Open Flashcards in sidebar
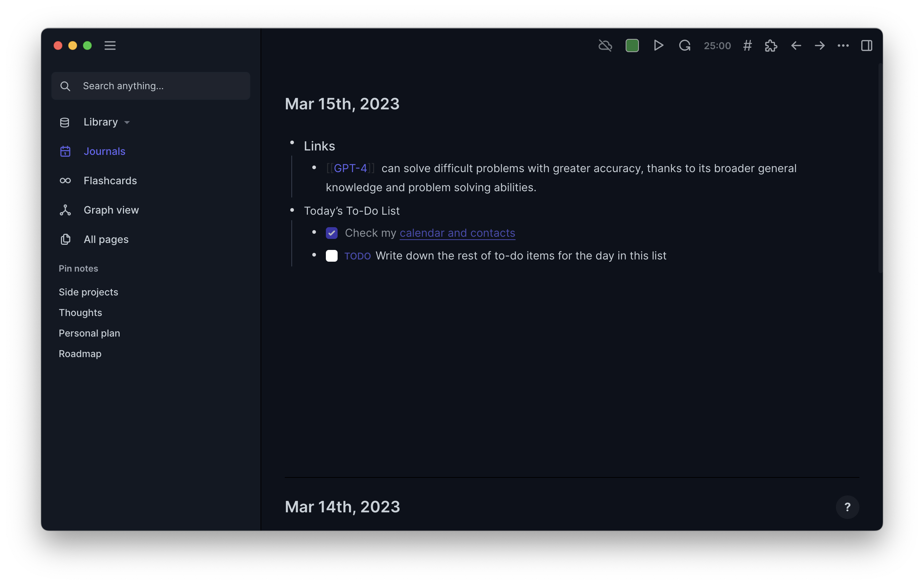The height and width of the screenshot is (585, 924). (x=110, y=181)
